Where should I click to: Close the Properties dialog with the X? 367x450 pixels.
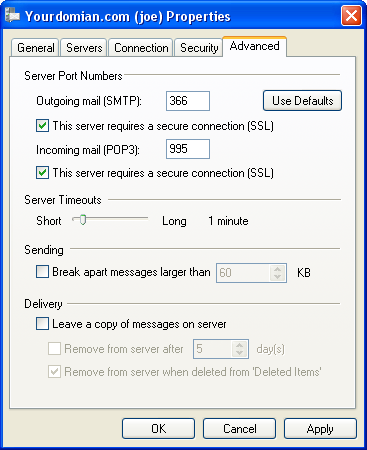[351, 16]
